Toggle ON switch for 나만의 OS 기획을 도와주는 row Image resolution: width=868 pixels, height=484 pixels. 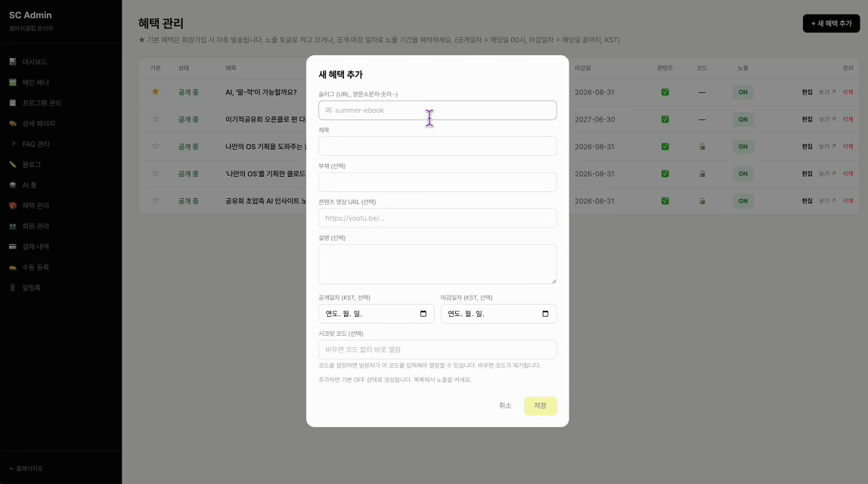pos(743,147)
